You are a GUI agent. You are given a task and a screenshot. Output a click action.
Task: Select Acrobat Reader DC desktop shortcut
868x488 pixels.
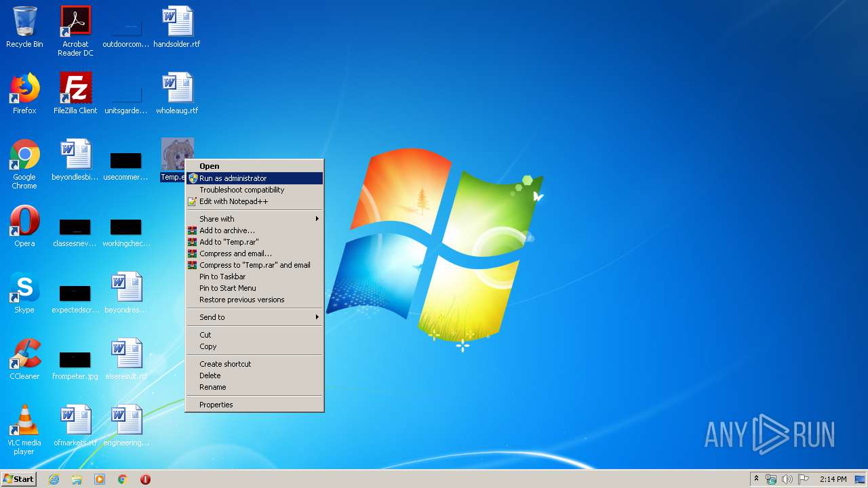(75, 22)
